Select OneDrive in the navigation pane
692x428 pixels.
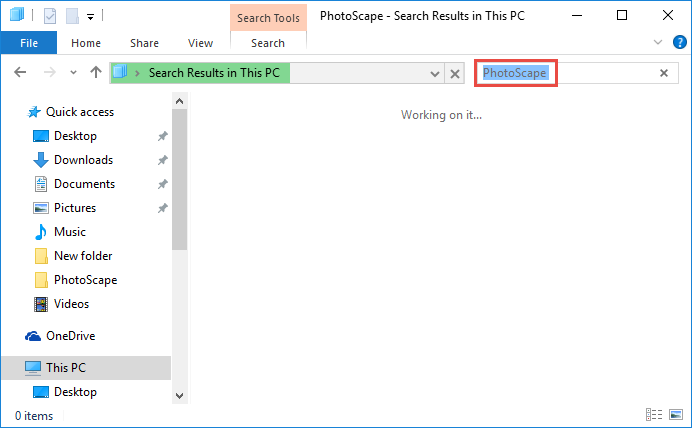coord(71,336)
